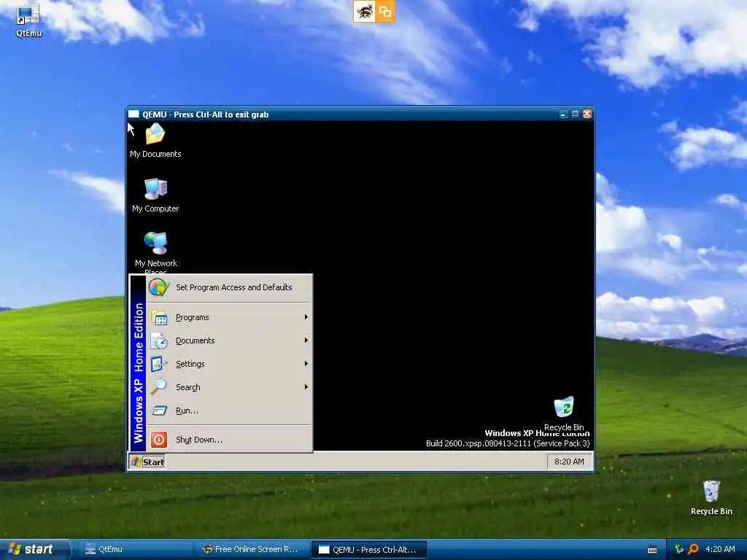Image resolution: width=747 pixels, height=560 pixels.
Task: Select Set Program Access and Defaults menu entry
Action: (x=230, y=287)
